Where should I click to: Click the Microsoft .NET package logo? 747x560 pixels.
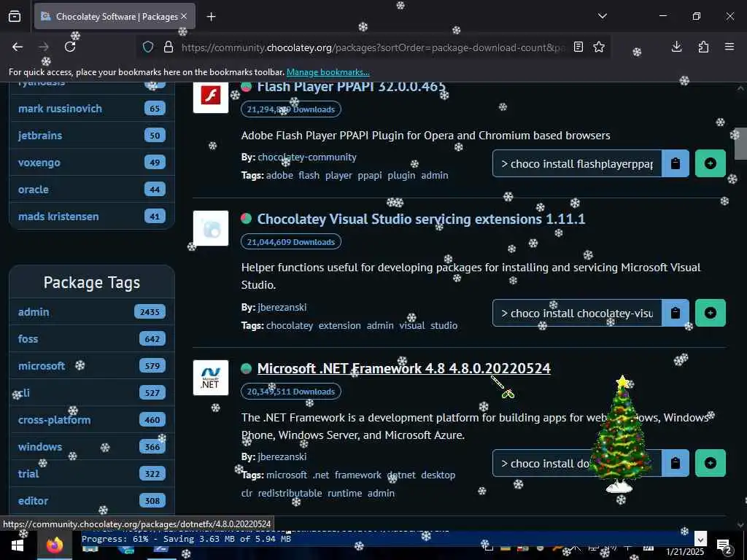click(211, 378)
